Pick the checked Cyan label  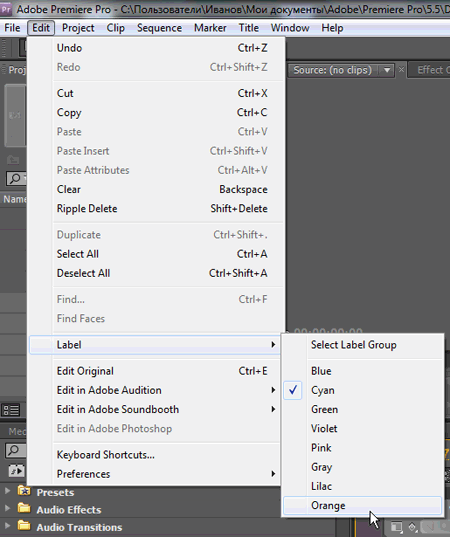tap(363, 390)
